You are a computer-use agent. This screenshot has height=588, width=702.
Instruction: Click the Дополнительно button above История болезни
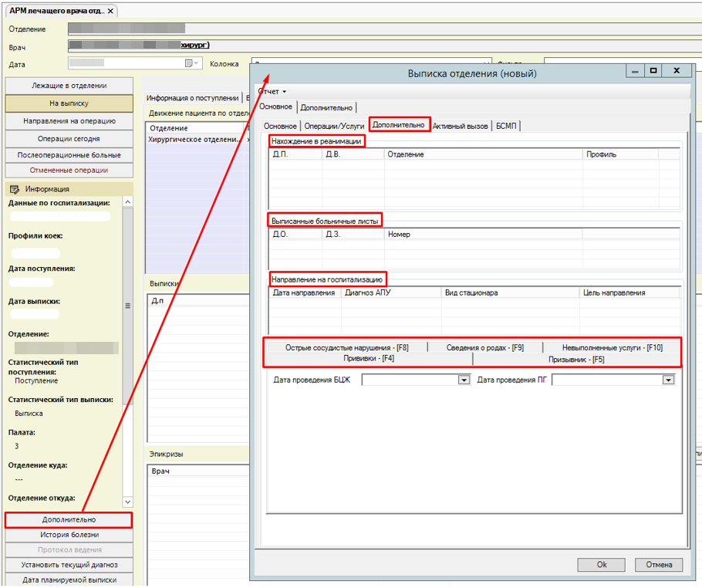[69, 520]
